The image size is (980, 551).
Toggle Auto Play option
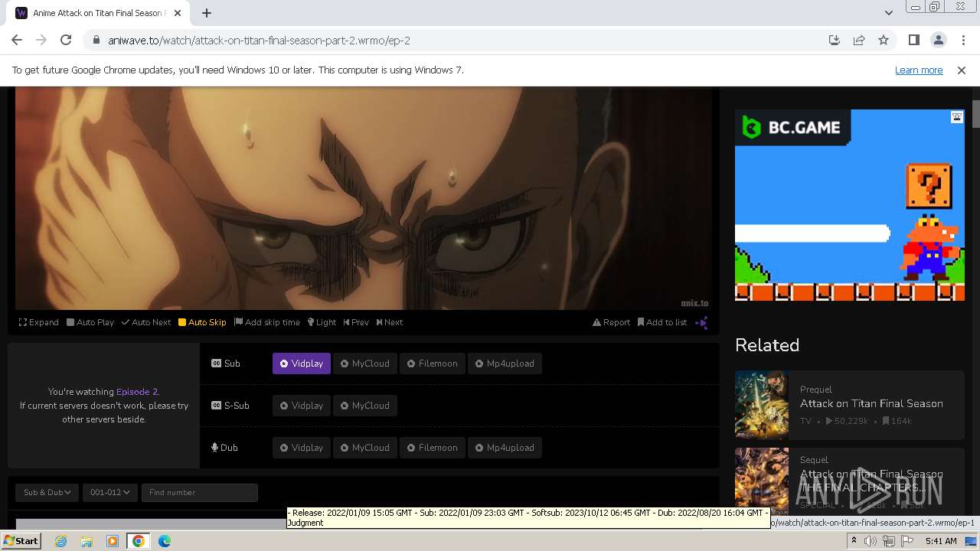pyautogui.click(x=90, y=322)
